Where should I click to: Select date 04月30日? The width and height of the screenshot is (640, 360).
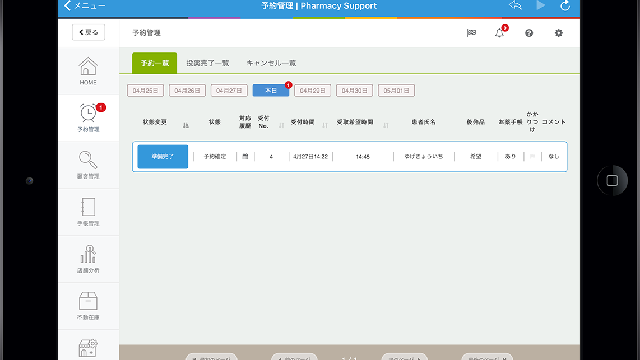[354, 91]
